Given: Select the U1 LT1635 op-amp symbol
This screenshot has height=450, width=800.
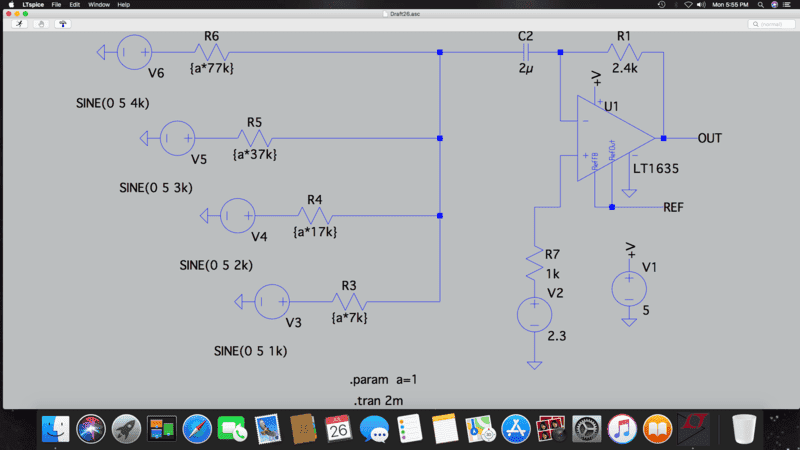Looking at the screenshot, I should point(612,138).
